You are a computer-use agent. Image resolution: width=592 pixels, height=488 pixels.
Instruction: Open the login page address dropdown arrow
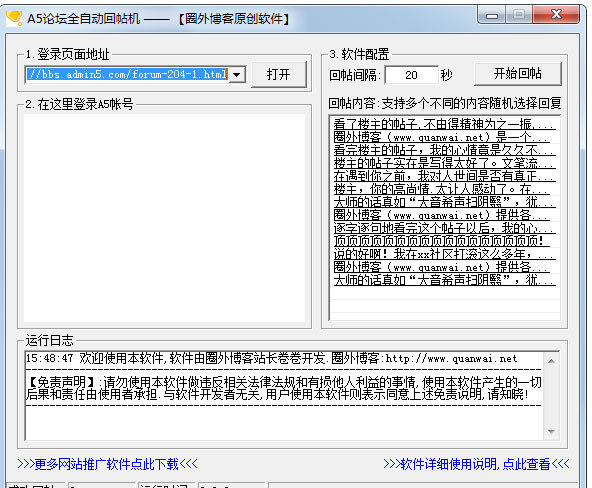[x=237, y=75]
